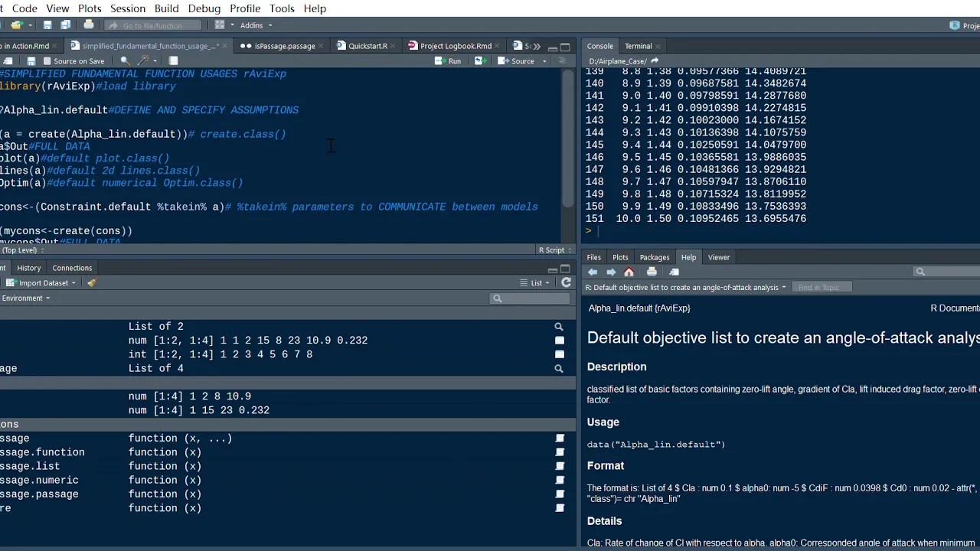Print the current file
The height and width of the screenshot is (551, 980).
tap(90, 25)
